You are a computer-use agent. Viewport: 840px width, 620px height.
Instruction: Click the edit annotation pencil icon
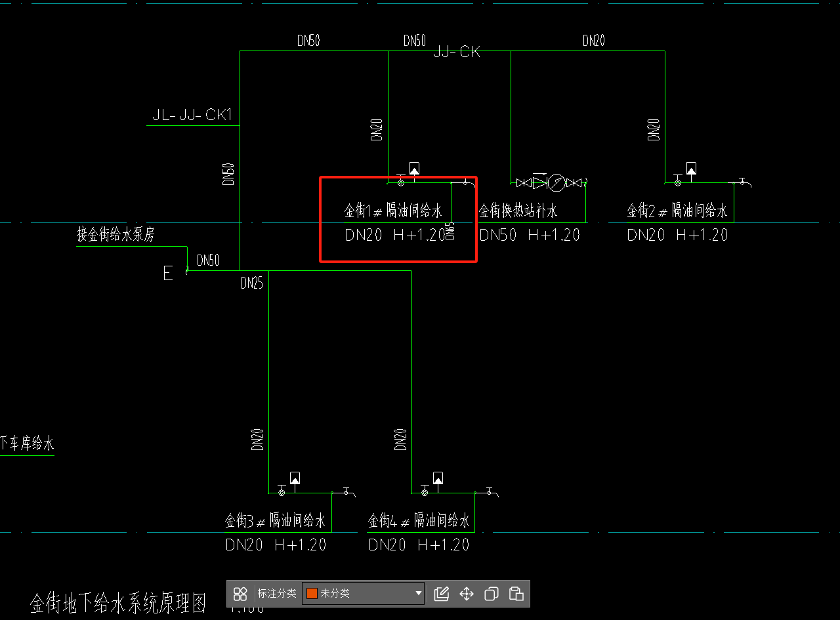(442, 594)
